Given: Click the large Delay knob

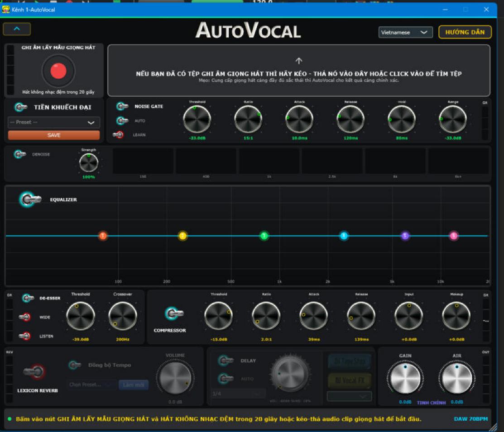Looking at the screenshot, I should (290, 374).
